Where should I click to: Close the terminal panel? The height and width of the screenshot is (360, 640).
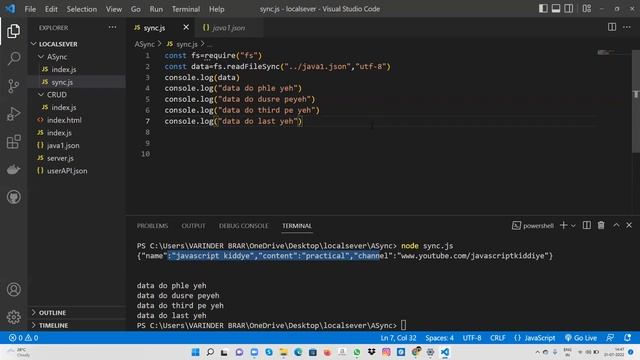[629, 225]
